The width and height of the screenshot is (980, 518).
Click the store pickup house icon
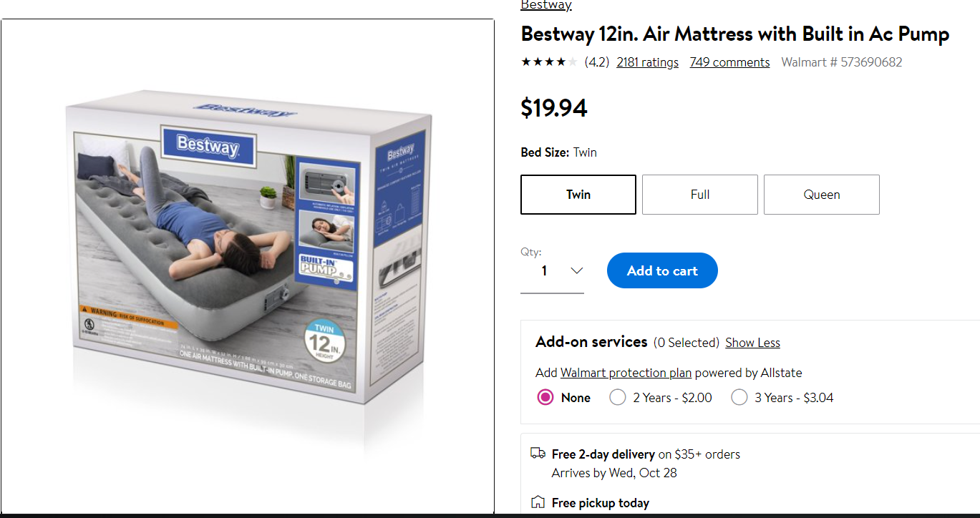538,502
